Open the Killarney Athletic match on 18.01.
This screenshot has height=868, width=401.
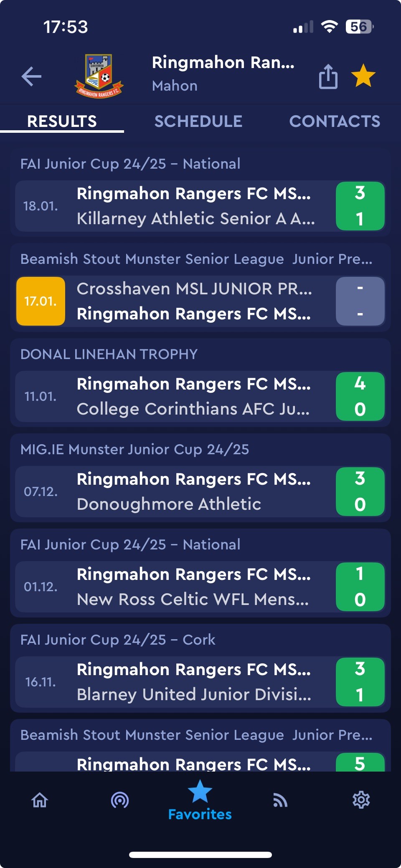coord(200,206)
